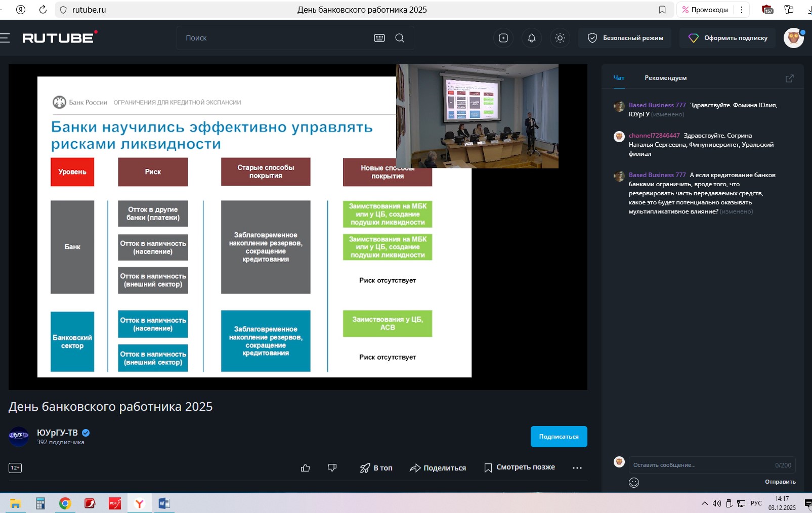812x513 pixels.
Task: Click the chat message input field
Action: [x=701, y=465]
